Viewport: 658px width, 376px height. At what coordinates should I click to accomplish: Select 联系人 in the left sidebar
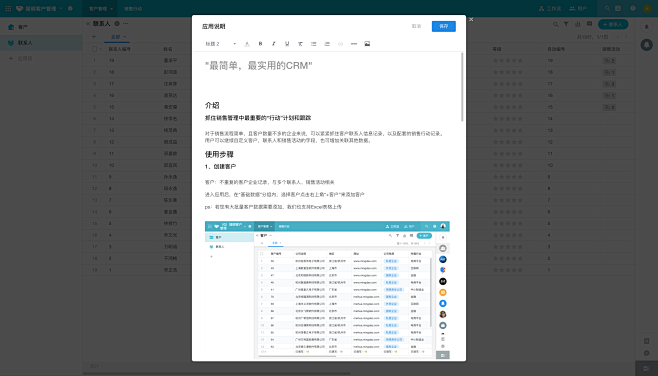tap(41, 43)
